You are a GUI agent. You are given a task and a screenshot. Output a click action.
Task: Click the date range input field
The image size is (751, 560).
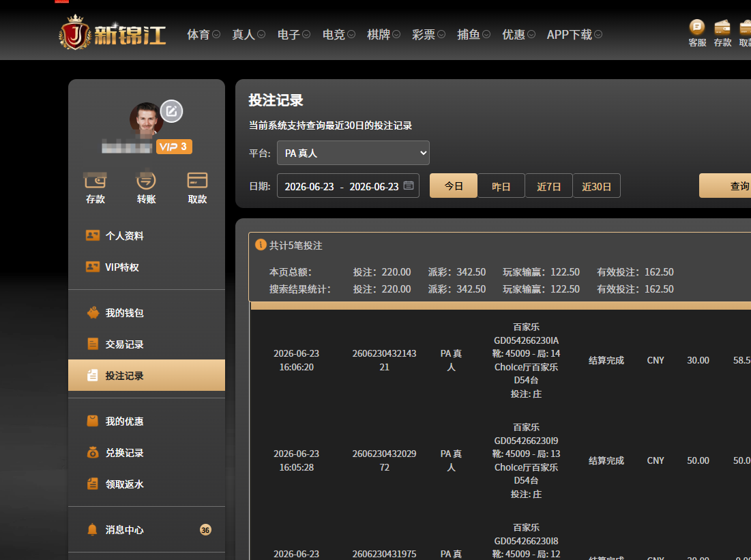(x=348, y=186)
